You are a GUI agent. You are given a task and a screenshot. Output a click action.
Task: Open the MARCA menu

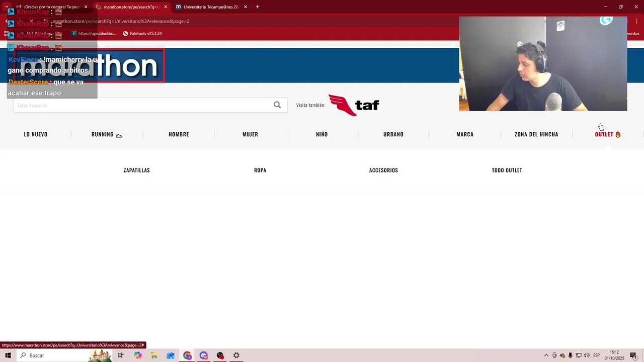coord(465,134)
